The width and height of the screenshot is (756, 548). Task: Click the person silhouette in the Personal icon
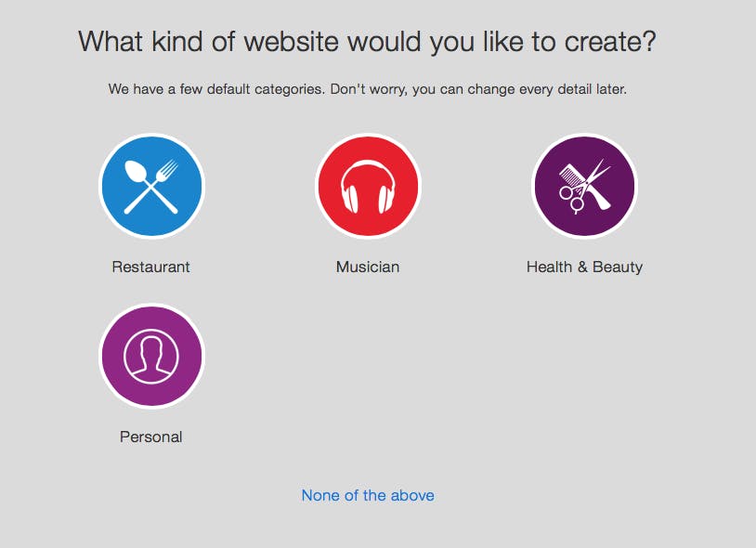151,355
